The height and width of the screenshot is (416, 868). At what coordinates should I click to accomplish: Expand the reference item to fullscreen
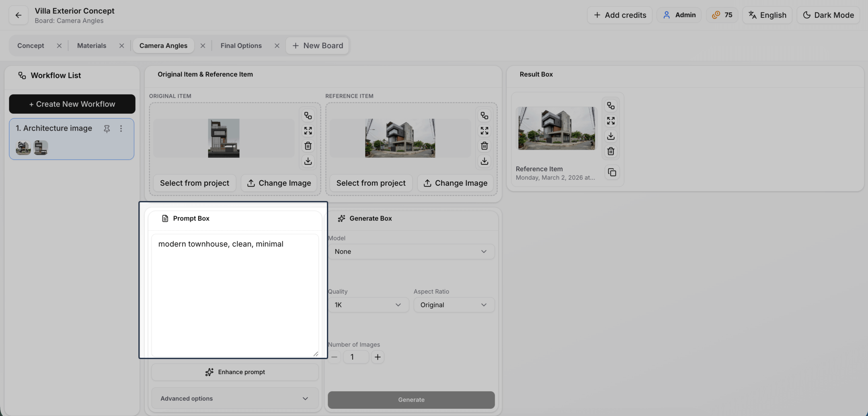(484, 131)
